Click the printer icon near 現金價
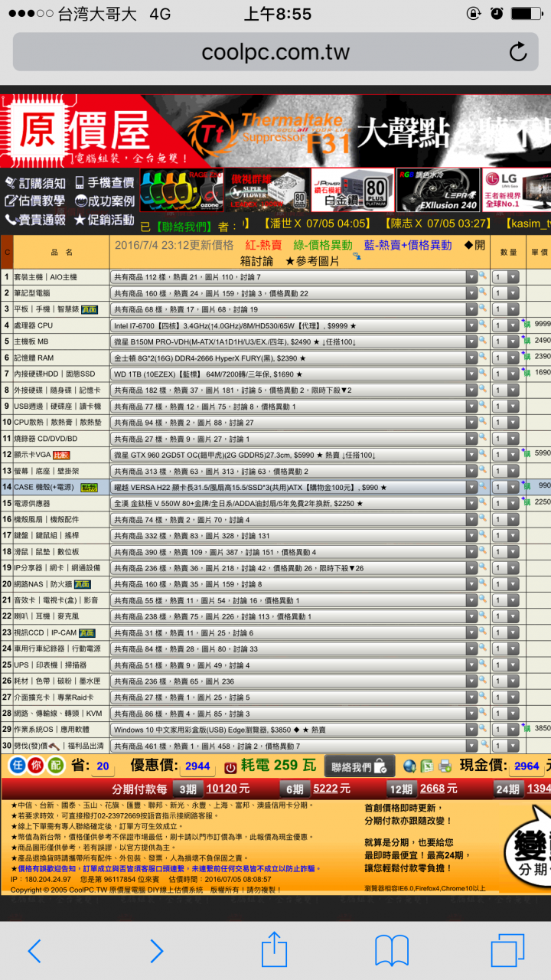The height and width of the screenshot is (980, 551). [445, 766]
